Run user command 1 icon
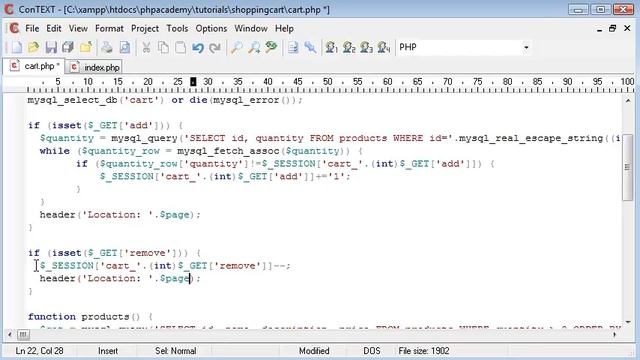Viewport: 640px width, 360px height. (331, 47)
